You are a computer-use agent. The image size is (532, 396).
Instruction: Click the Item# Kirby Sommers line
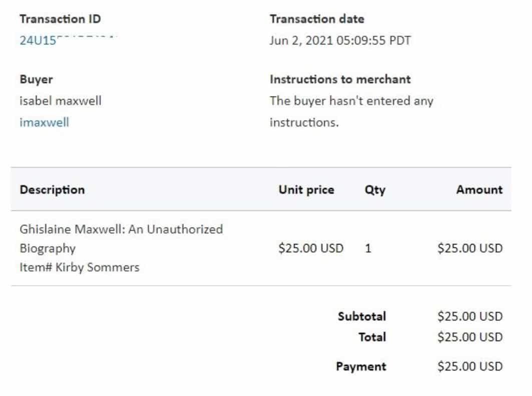79,267
